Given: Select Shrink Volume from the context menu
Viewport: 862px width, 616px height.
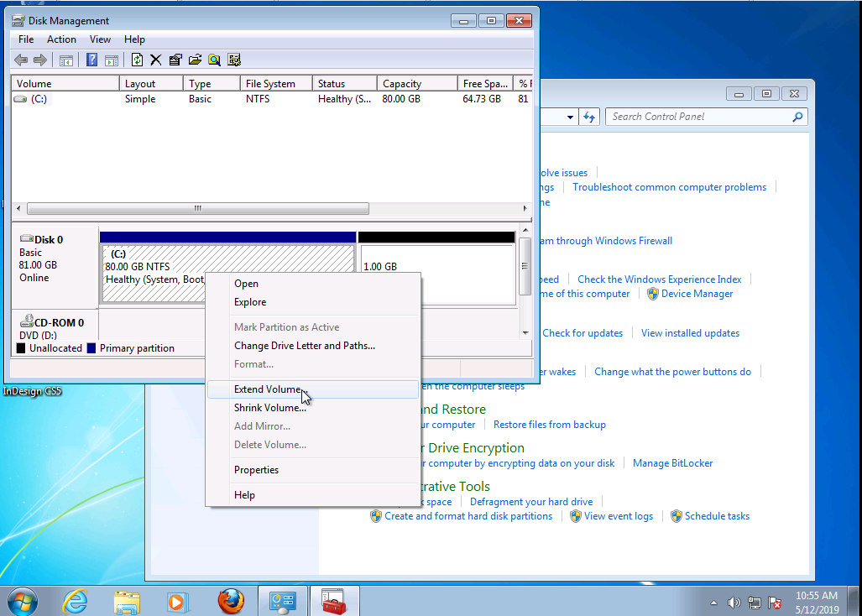Looking at the screenshot, I should point(269,408).
